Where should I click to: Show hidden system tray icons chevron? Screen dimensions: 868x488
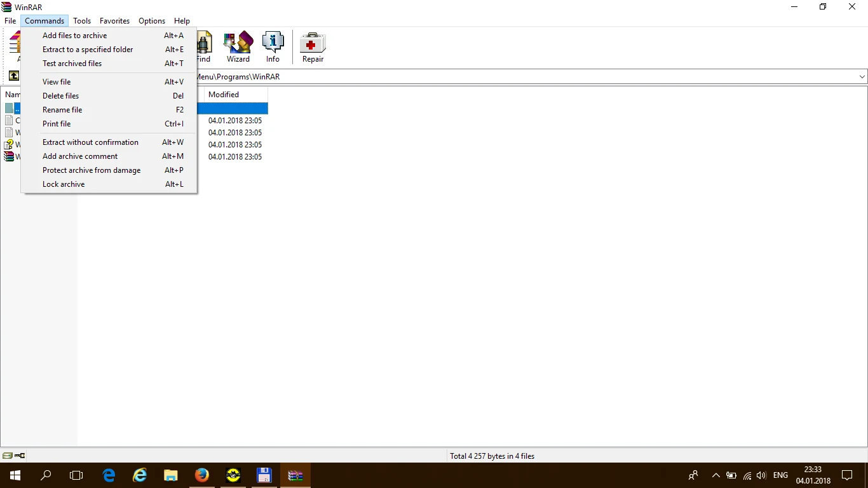pyautogui.click(x=716, y=475)
